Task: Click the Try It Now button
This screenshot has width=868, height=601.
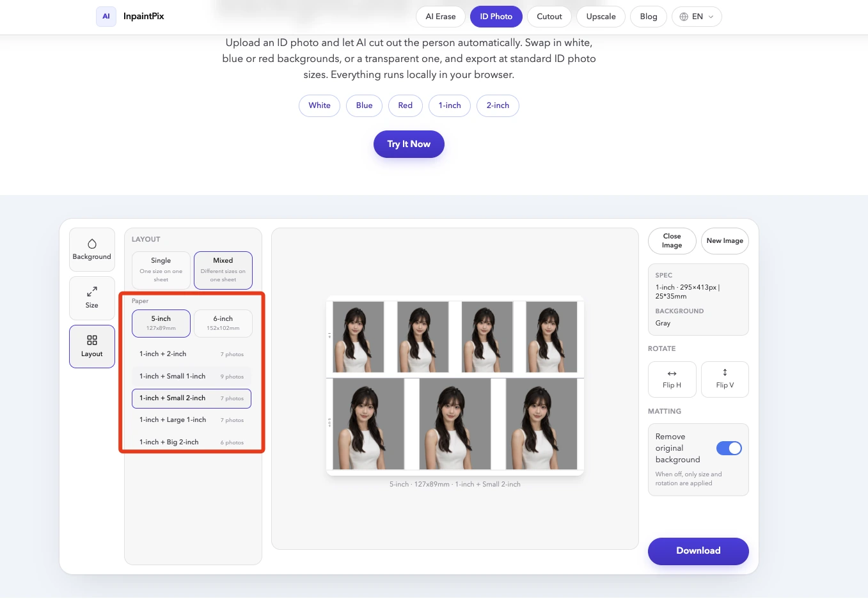Action: point(409,144)
